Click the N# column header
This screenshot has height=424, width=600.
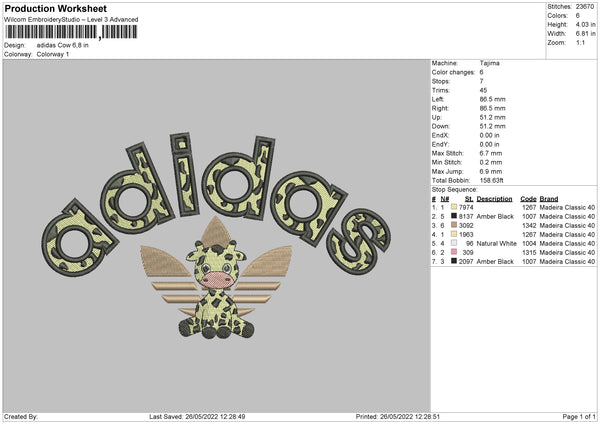445,199
